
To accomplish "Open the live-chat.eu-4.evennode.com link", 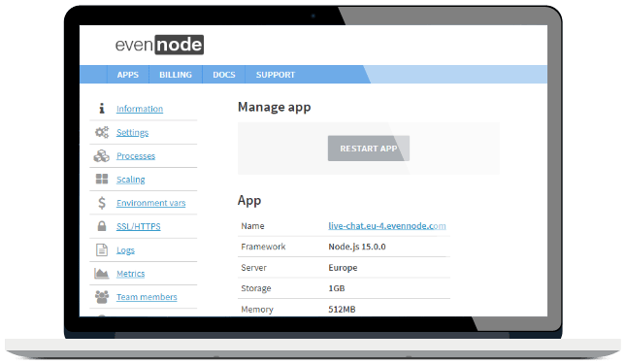I will (387, 226).
